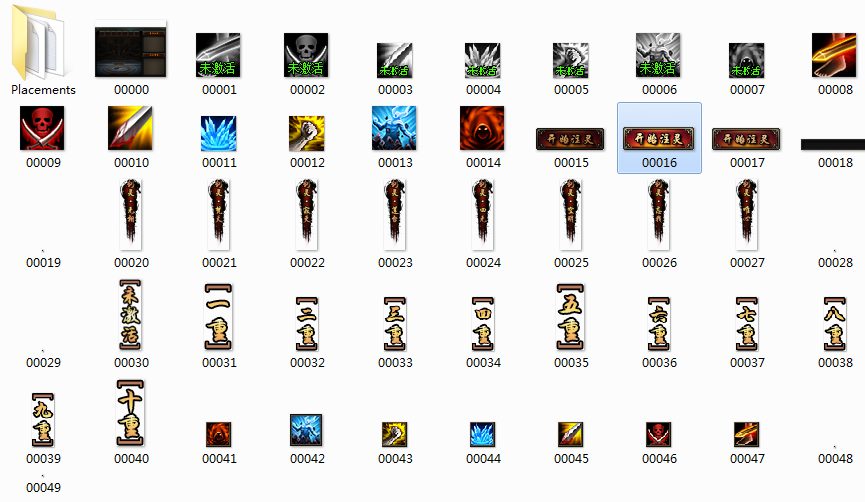
Task: Select the tall scroll label 00040
Action: click(x=131, y=411)
